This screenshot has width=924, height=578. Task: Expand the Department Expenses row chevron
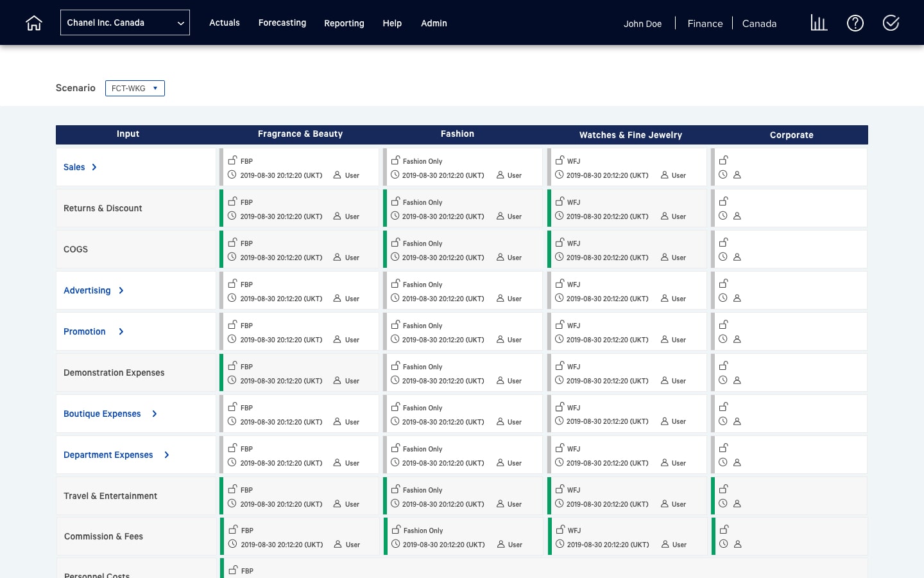tap(167, 455)
